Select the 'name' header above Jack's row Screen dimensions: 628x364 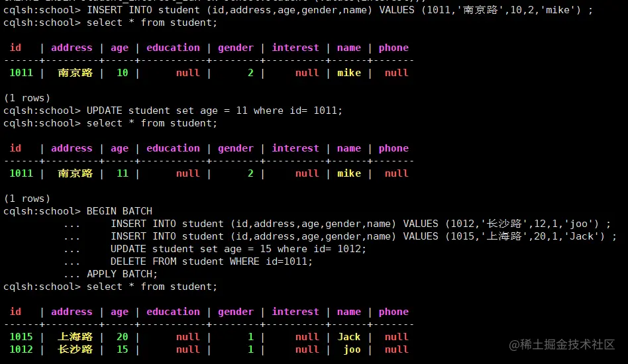[x=349, y=312]
